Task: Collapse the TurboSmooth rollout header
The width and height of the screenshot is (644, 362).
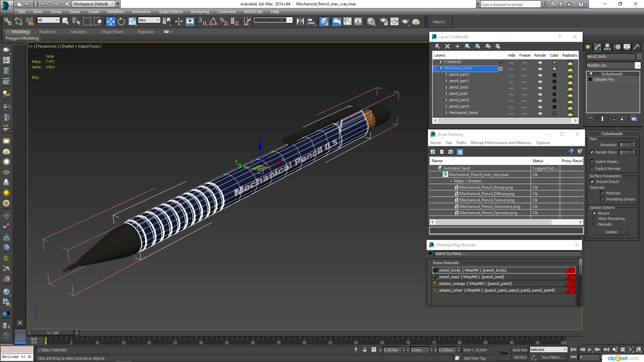Action: click(x=611, y=134)
